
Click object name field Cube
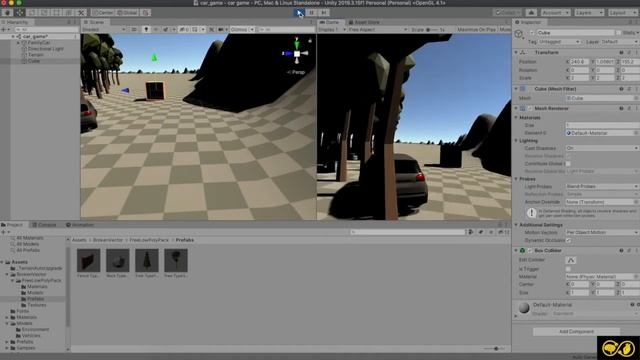tap(575, 33)
